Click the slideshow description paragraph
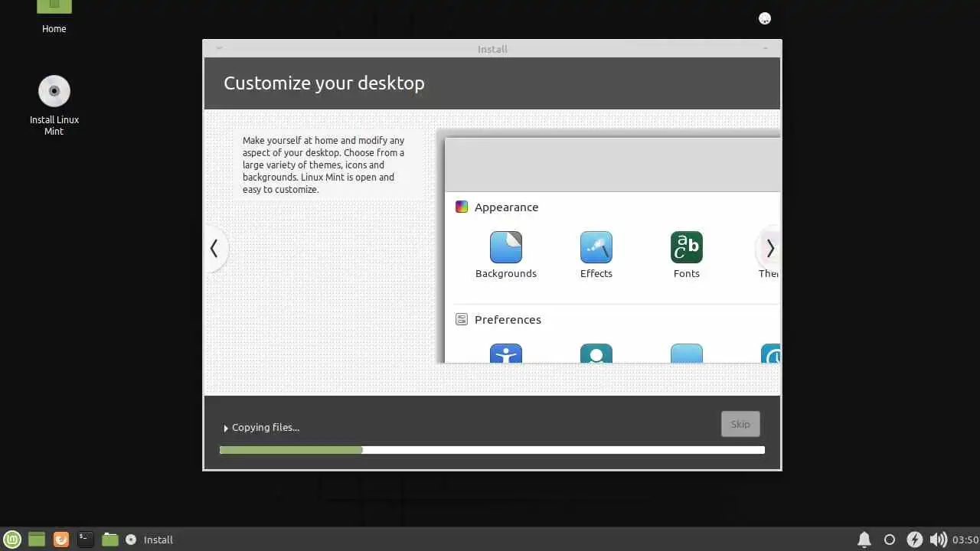This screenshot has height=551, width=980. point(324,165)
